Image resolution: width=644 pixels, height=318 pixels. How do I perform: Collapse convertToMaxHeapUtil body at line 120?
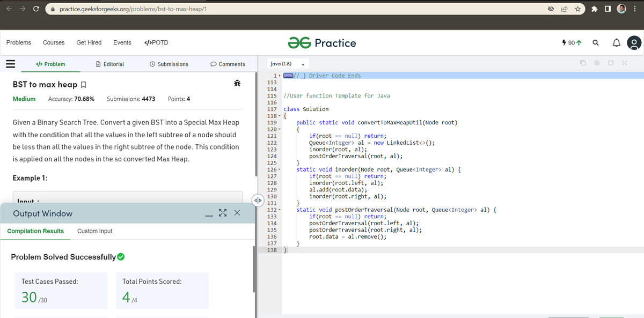tap(280, 129)
